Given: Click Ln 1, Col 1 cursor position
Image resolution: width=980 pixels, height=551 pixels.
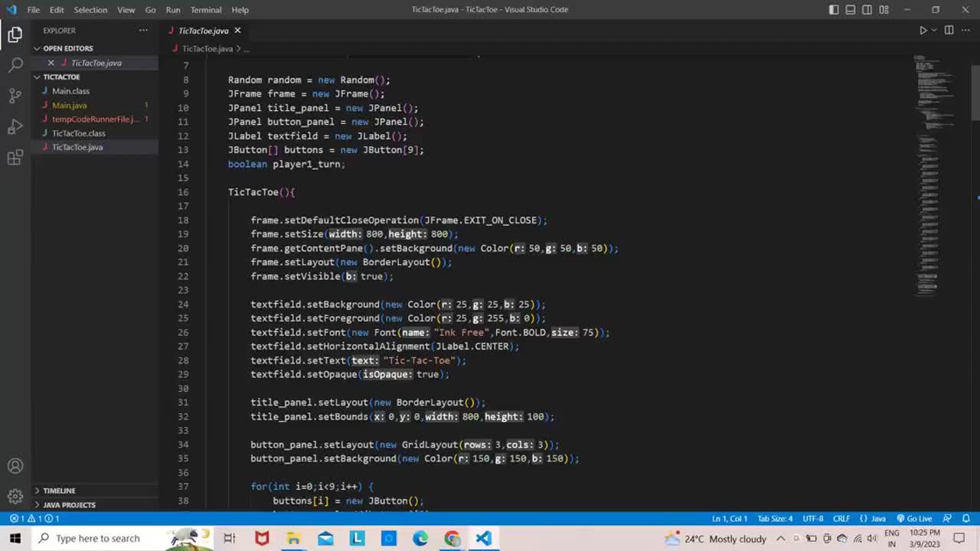Looking at the screenshot, I should (x=730, y=519).
